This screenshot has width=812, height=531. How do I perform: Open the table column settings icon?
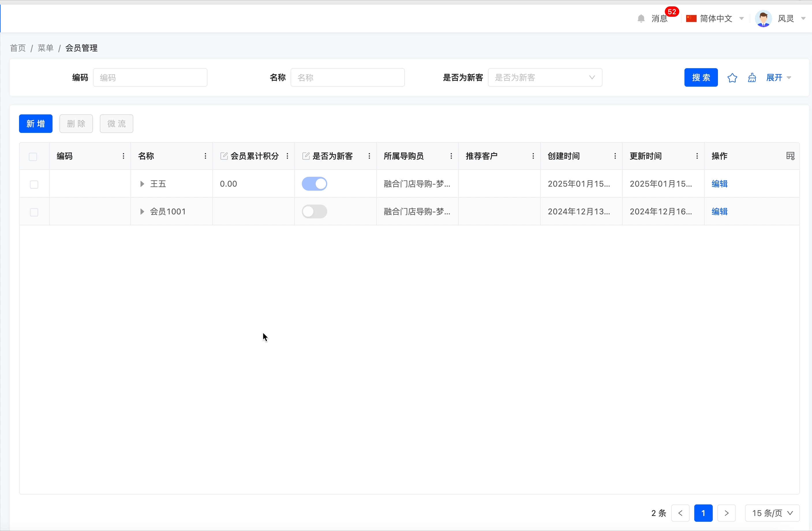pos(790,156)
